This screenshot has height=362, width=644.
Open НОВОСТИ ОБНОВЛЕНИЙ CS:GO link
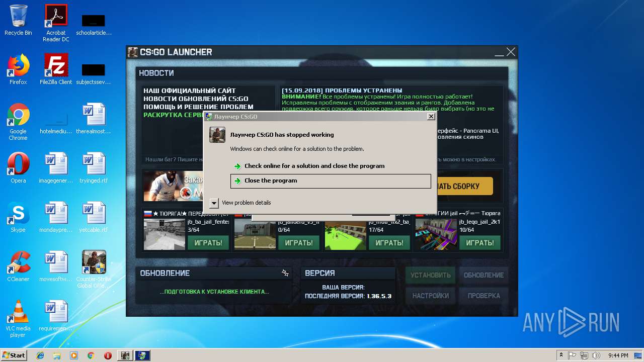[x=196, y=99]
